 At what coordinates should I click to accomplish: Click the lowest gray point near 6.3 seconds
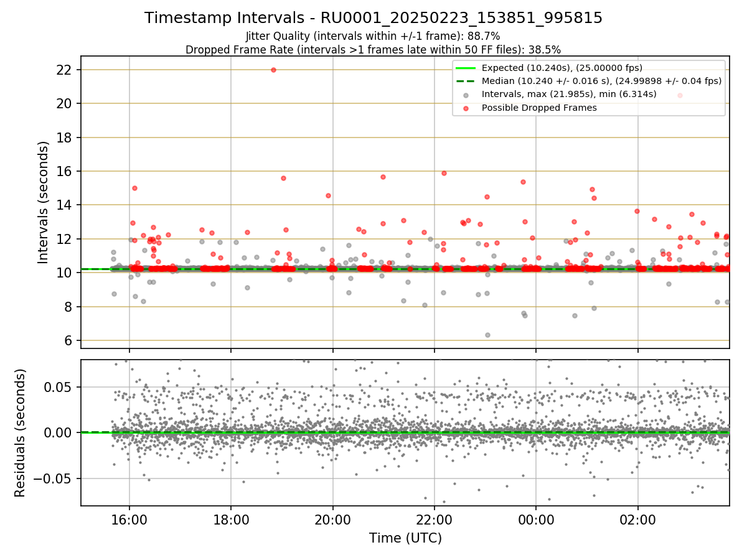[487, 335]
